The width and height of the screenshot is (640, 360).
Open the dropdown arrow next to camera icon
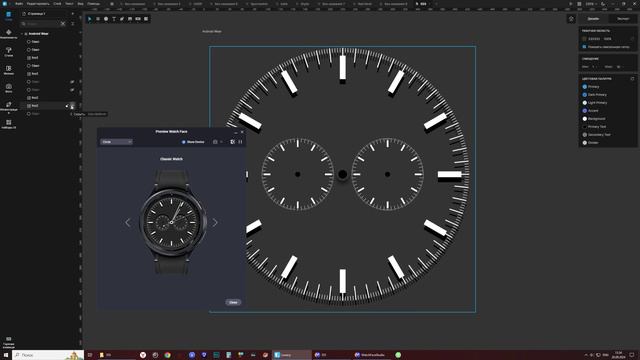222,142
